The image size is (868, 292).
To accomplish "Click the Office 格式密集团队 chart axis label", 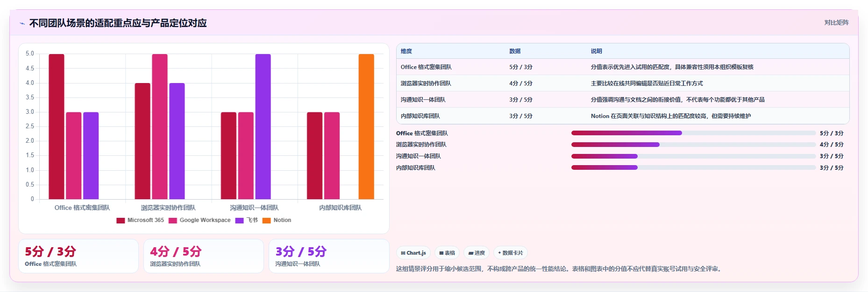I will [x=82, y=208].
